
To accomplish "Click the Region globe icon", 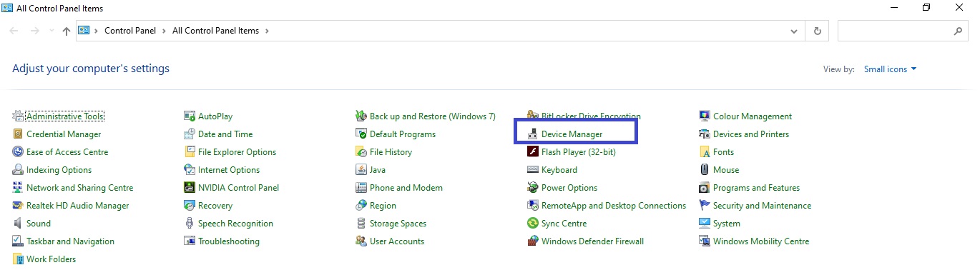I will point(361,206).
